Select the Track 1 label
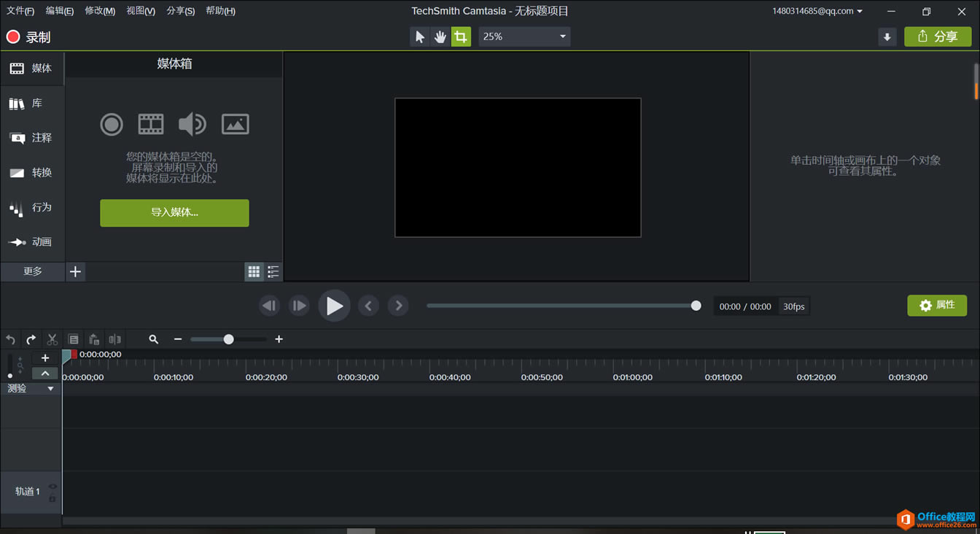 (x=28, y=492)
